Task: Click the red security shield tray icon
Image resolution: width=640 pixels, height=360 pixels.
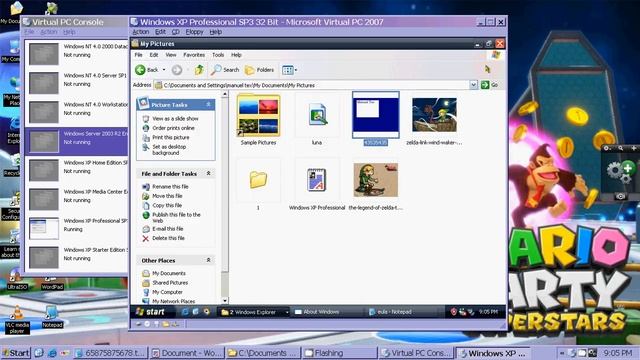Action: pos(453,312)
